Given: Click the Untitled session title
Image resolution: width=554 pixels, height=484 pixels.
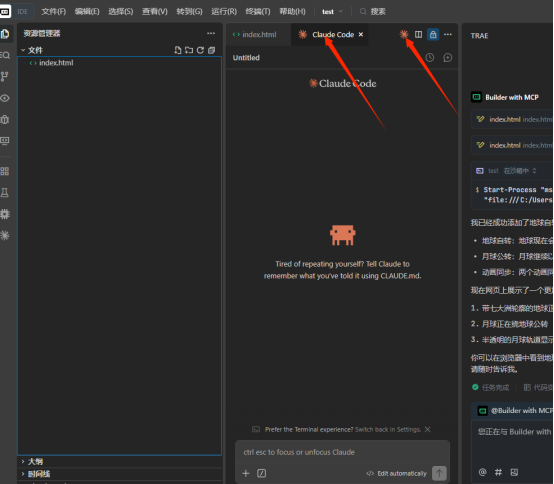Looking at the screenshot, I should click(246, 58).
